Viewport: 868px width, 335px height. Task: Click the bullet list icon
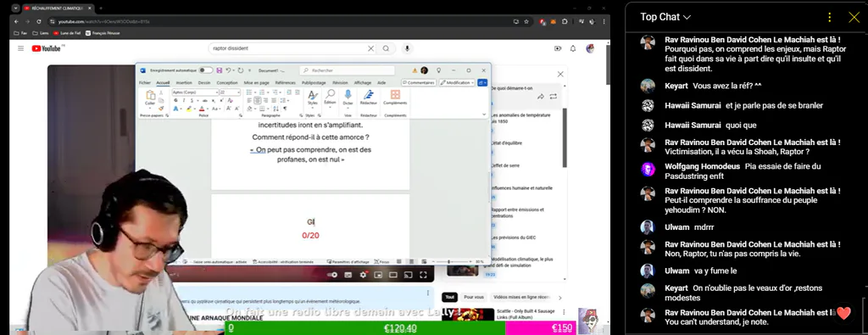pos(248,92)
